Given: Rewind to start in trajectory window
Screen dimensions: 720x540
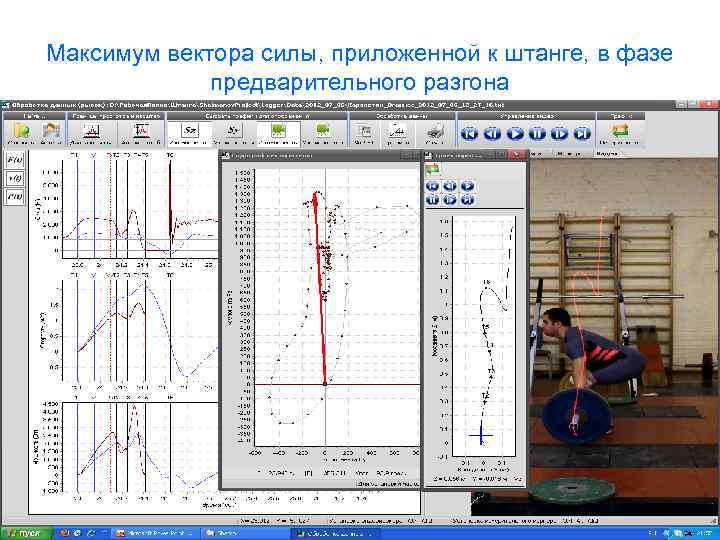Looking at the screenshot, I should [x=433, y=186].
